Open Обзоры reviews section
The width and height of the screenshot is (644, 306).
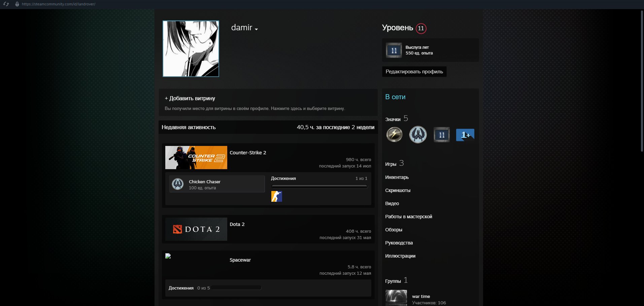pyautogui.click(x=394, y=230)
